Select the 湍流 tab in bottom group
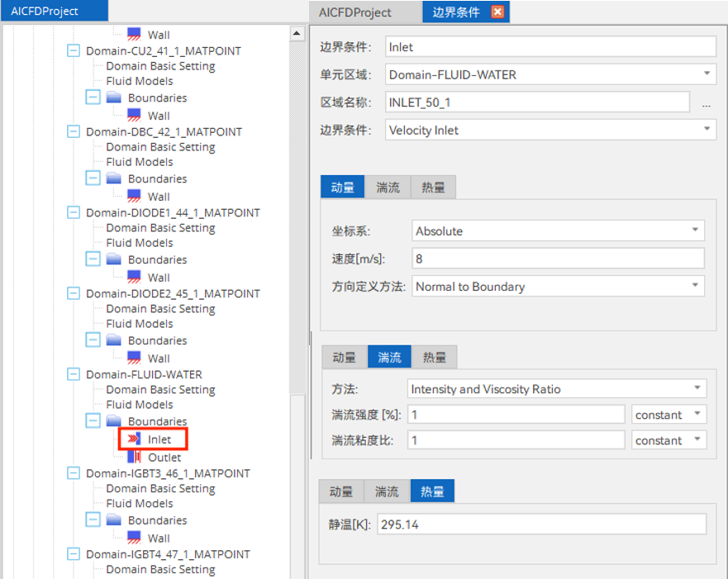The width and height of the screenshot is (728, 579). 387,491
